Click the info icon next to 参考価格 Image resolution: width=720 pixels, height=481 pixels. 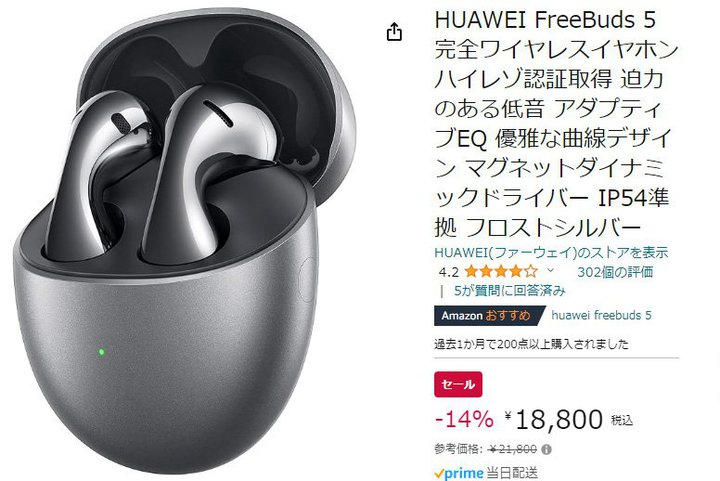coord(546,449)
